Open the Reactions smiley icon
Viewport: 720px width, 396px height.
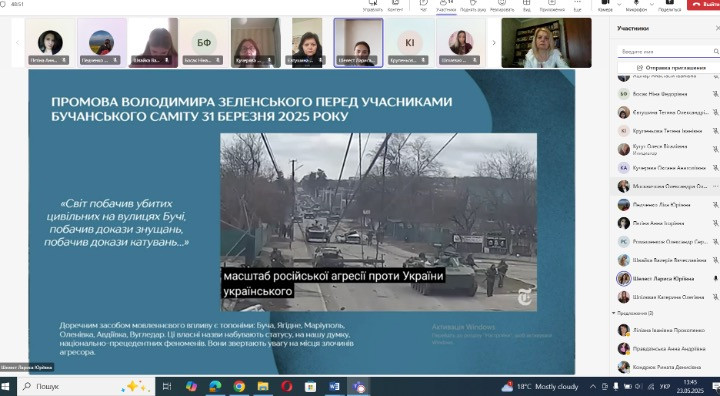(502, 5)
